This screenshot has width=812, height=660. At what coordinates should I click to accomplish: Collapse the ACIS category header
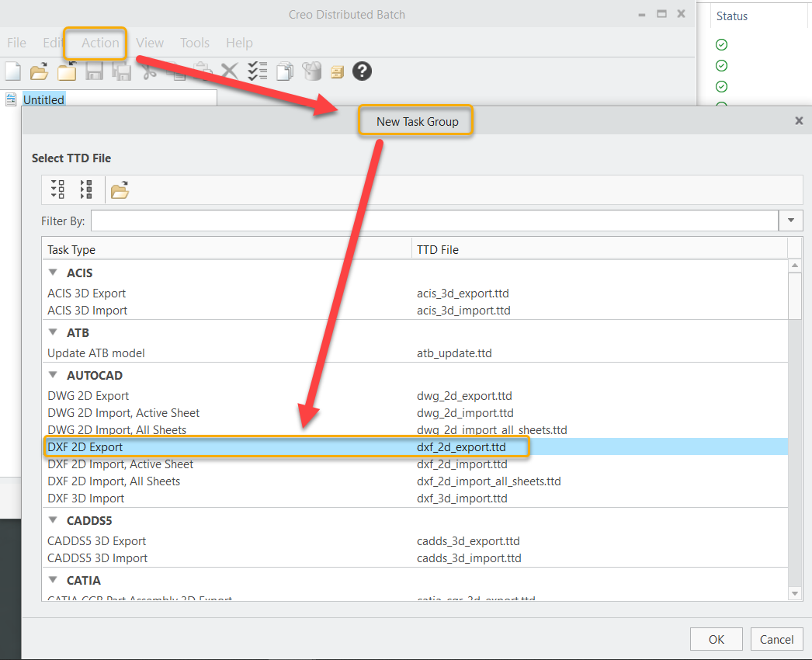[52, 273]
